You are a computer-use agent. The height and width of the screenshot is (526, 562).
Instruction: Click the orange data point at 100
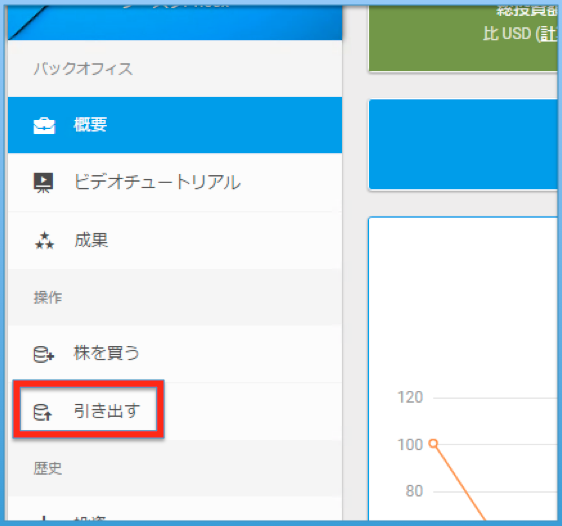(433, 444)
